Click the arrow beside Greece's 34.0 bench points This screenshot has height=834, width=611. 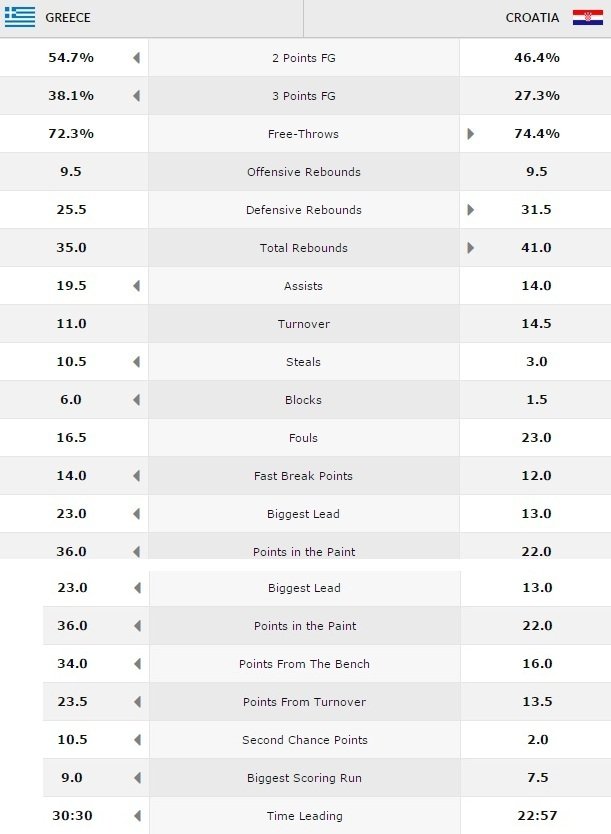coord(138,663)
